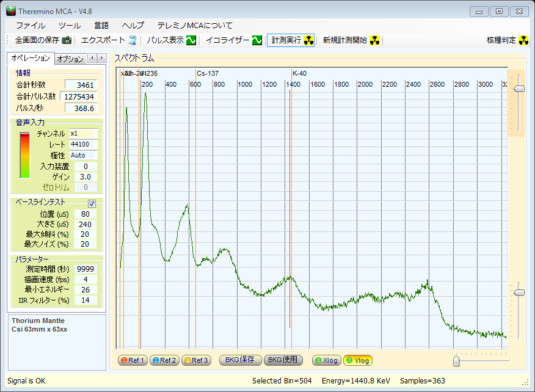Click the 最小エネルギー field showing 26
The width and height of the screenshot is (535, 392).
point(86,289)
